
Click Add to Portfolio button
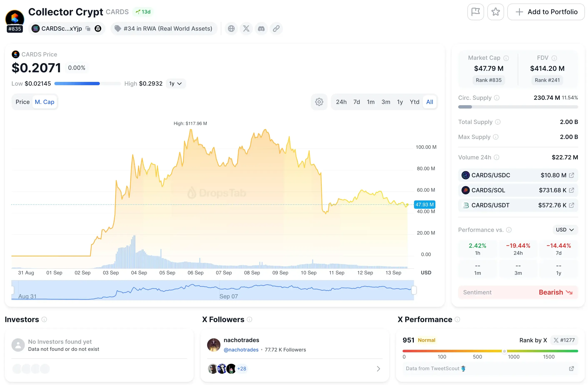[x=546, y=12]
